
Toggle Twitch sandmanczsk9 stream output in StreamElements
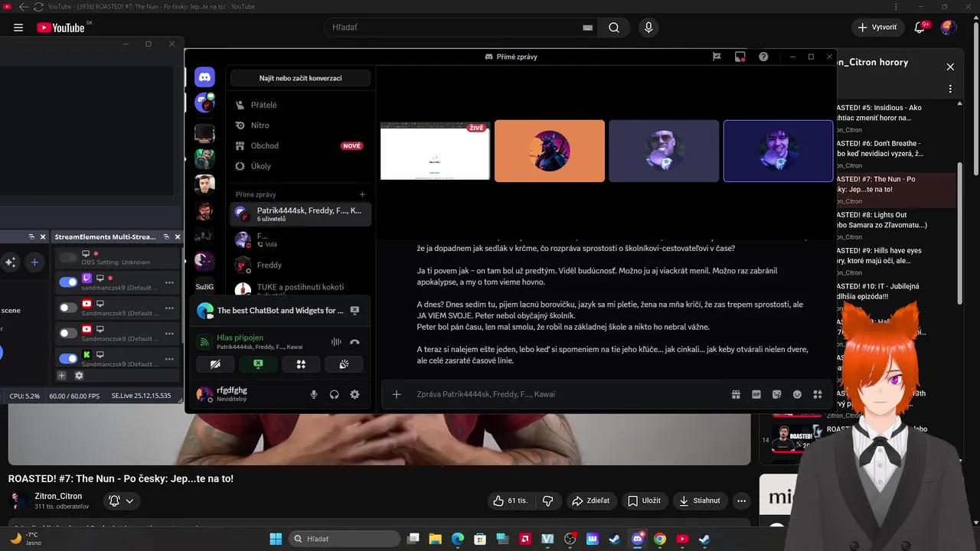tap(68, 282)
